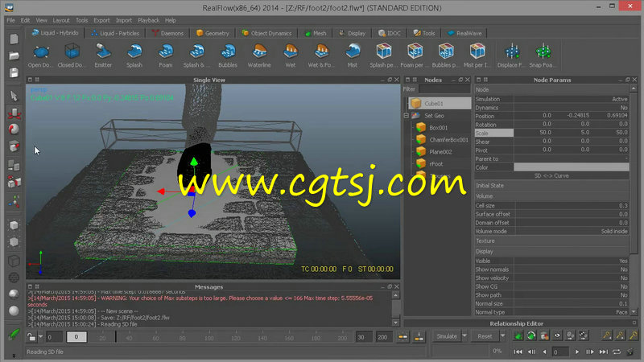Activate the Rotate transform tool
644x362 pixels.
pyautogui.click(x=14, y=130)
